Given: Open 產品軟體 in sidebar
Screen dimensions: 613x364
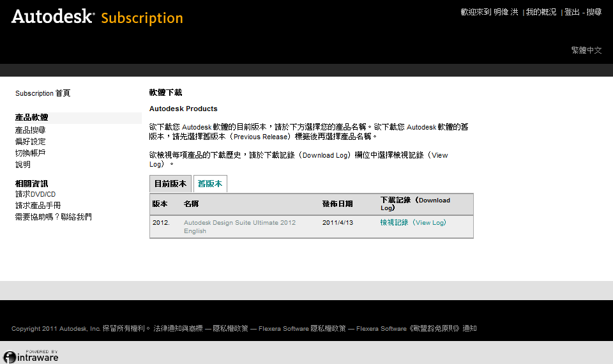Looking at the screenshot, I should (x=32, y=118).
